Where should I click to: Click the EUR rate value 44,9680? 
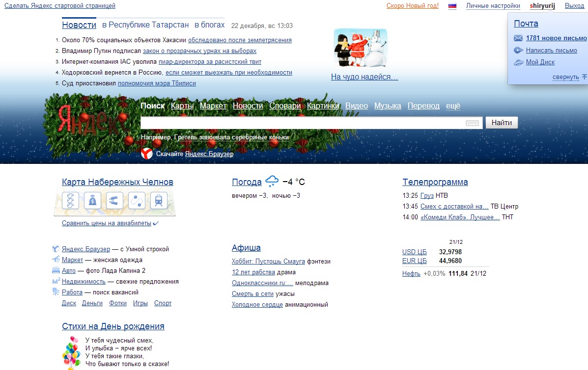pyautogui.click(x=450, y=261)
